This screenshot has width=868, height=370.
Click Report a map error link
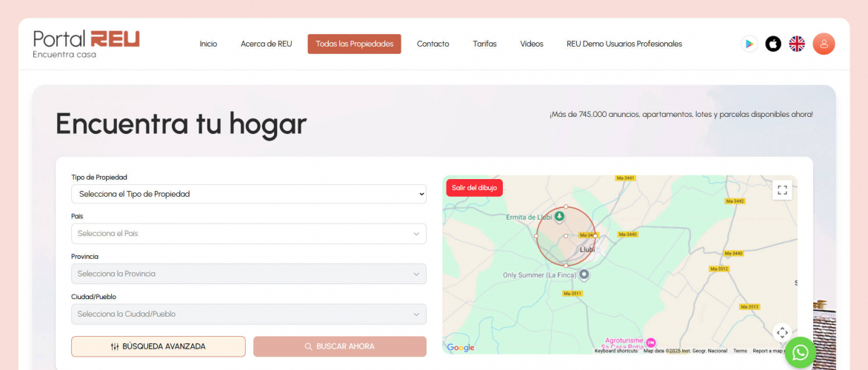click(x=768, y=351)
